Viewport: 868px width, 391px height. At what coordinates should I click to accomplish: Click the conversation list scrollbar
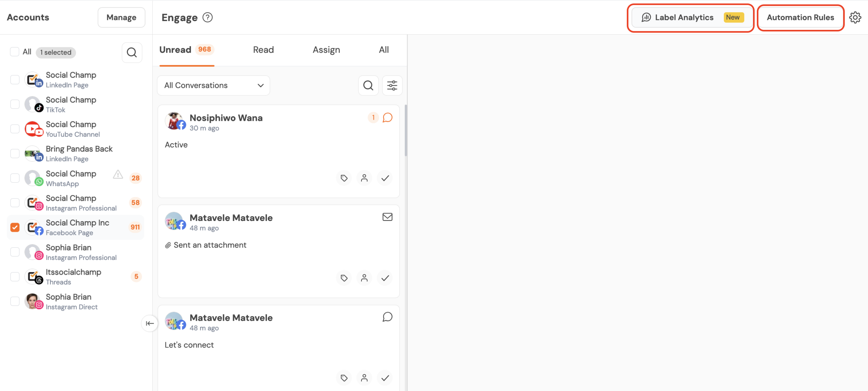coord(406,131)
